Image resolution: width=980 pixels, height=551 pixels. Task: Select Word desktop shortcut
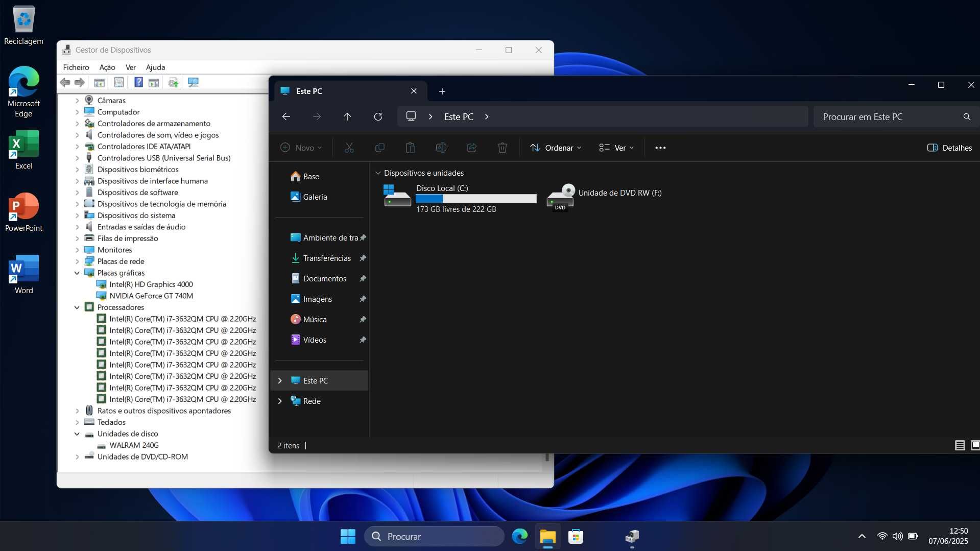23,274
